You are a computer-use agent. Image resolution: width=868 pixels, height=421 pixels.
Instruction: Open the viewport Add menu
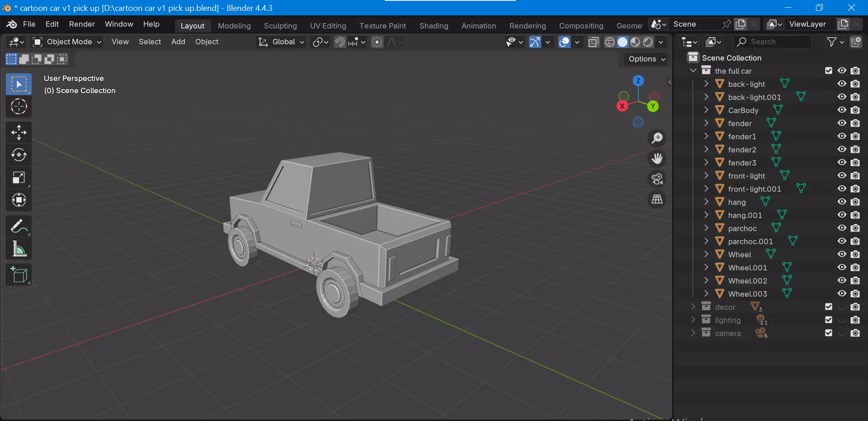[178, 42]
